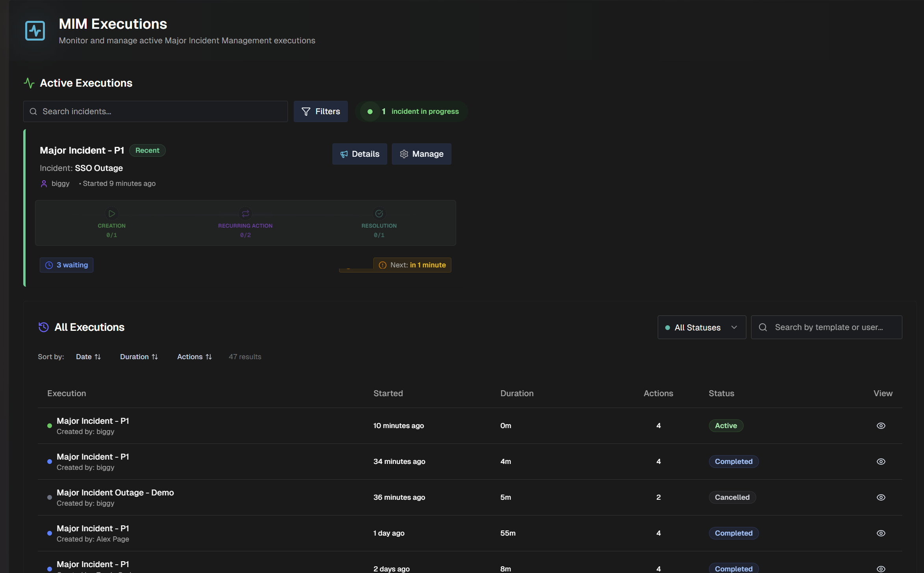Open the All Statuses dropdown
The height and width of the screenshot is (573, 924).
tap(701, 327)
